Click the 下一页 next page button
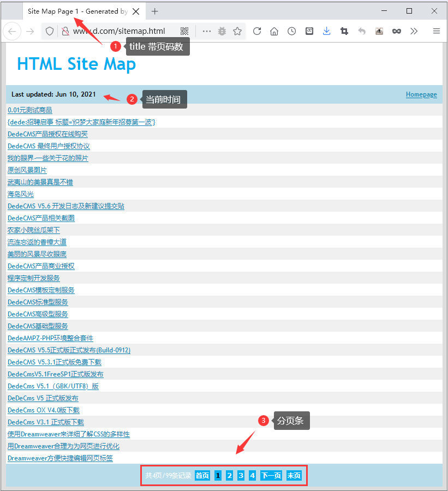448x491 pixels. 271,476
